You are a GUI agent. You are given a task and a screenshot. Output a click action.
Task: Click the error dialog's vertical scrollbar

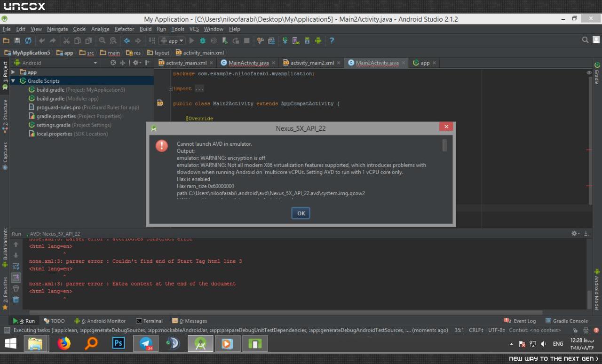[445, 145]
